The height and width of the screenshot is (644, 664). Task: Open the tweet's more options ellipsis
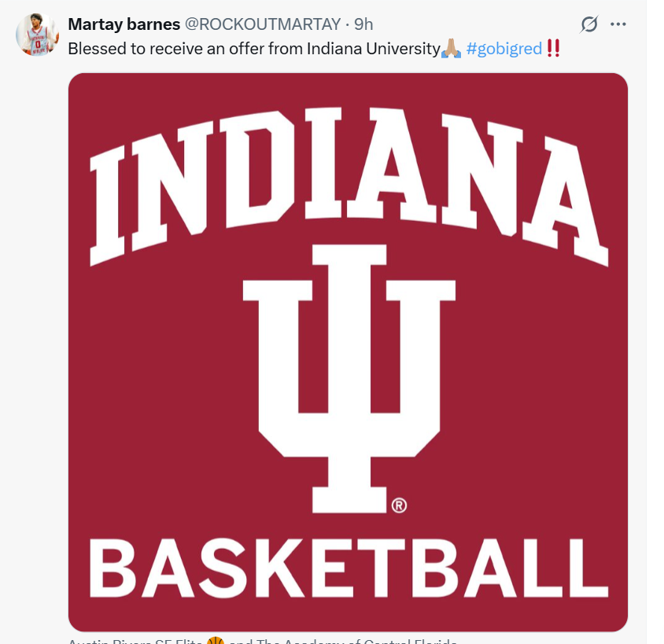pos(618,24)
